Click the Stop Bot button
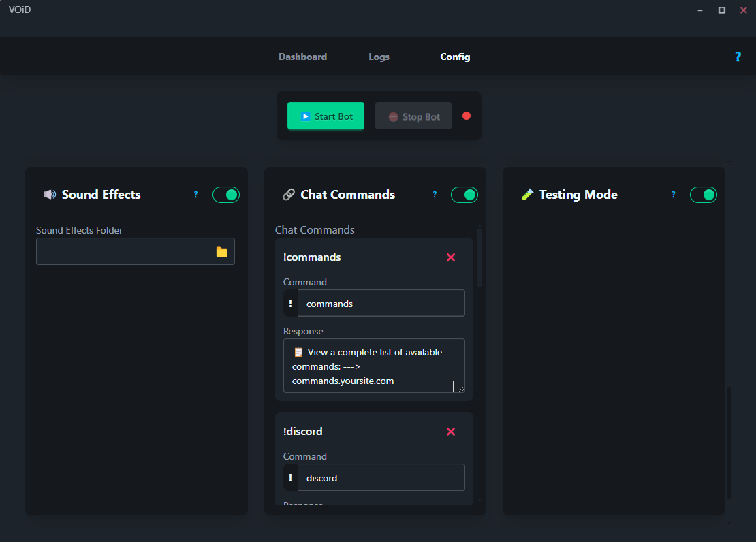 tap(413, 116)
